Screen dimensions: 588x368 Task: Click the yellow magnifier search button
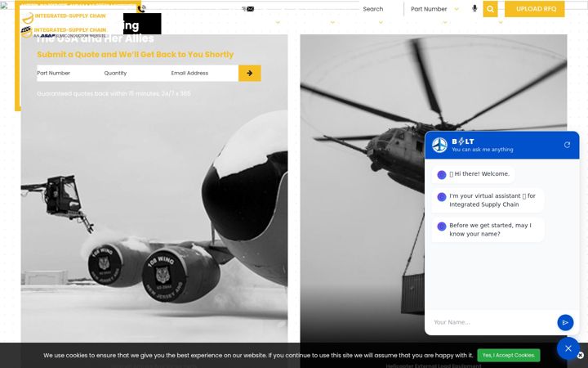pos(490,9)
